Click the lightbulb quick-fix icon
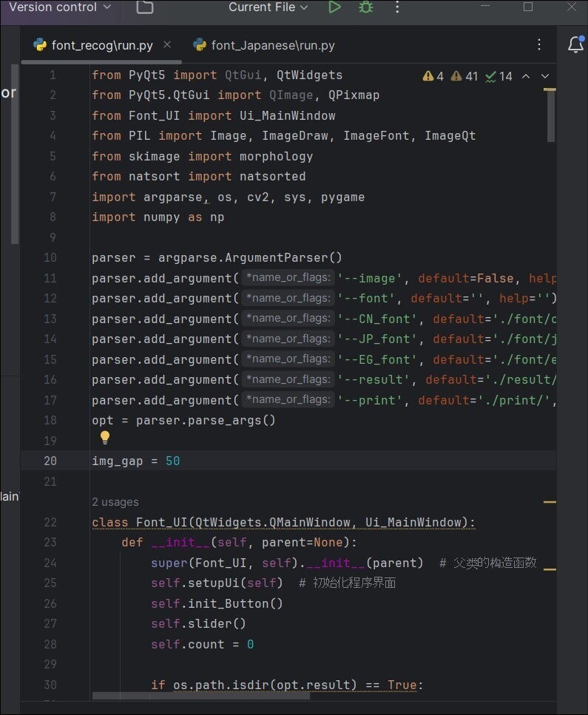The height and width of the screenshot is (715, 588). pyautogui.click(x=105, y=438)
